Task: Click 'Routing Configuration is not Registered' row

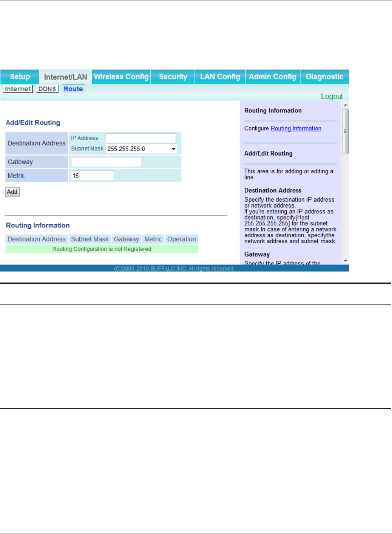Action: [102, 249]
